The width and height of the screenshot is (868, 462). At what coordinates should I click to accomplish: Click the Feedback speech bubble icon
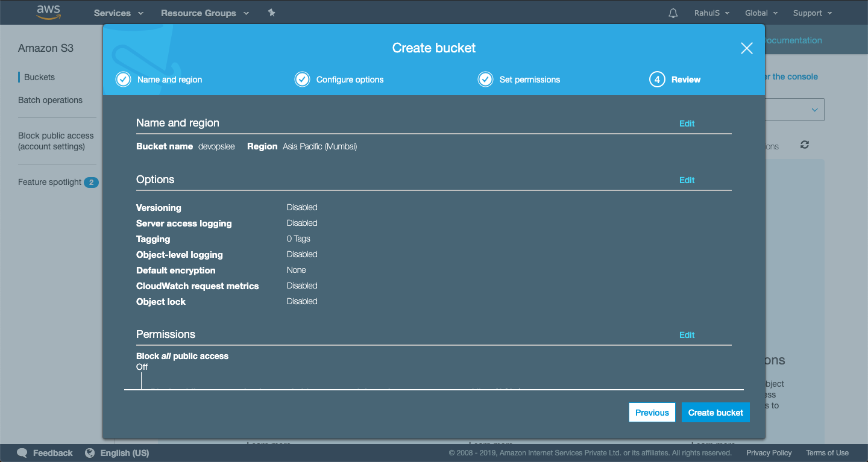coord(22,452)
